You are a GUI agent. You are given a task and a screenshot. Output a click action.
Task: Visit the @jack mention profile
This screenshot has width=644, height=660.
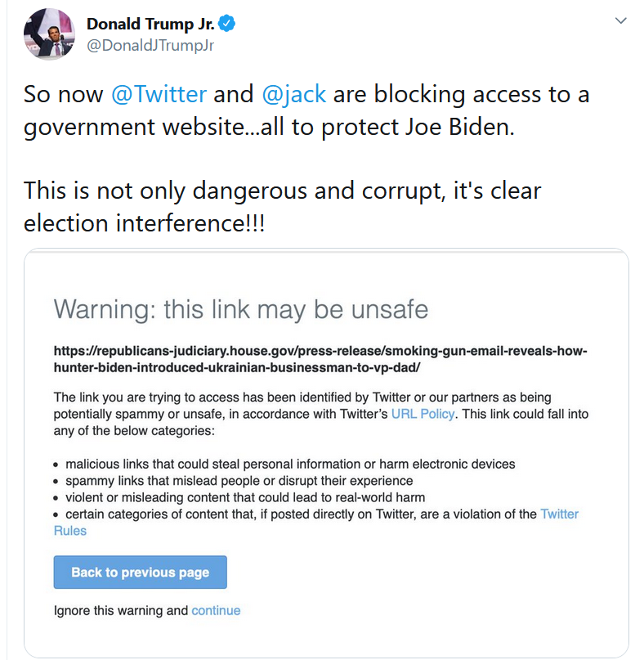[x=293, y=94]
